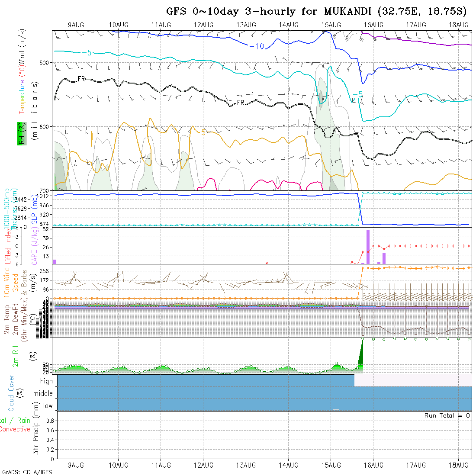Click the '52' CAPE axis value
476x476 pixels.
click(x=45, y=229)
